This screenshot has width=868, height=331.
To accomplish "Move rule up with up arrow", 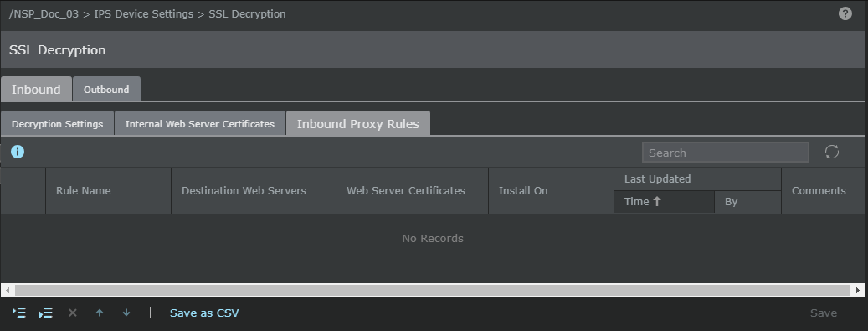I will 100,313.
